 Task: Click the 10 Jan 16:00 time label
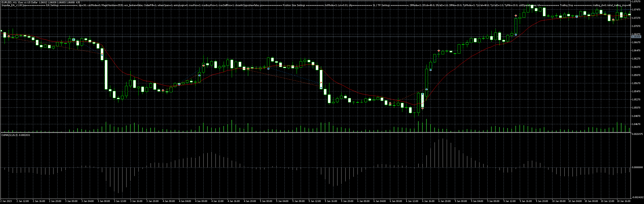click(x=623, y=201)
